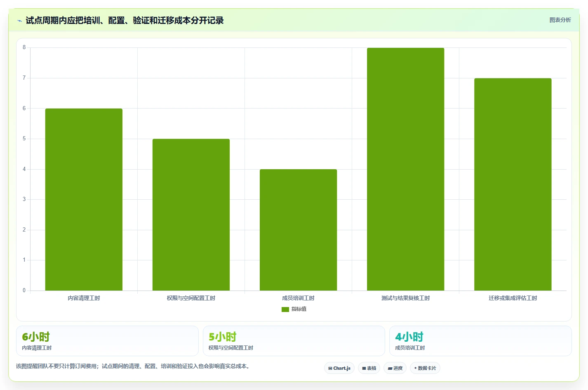Click the small icon before the chart title

click(x=19, y=21)
